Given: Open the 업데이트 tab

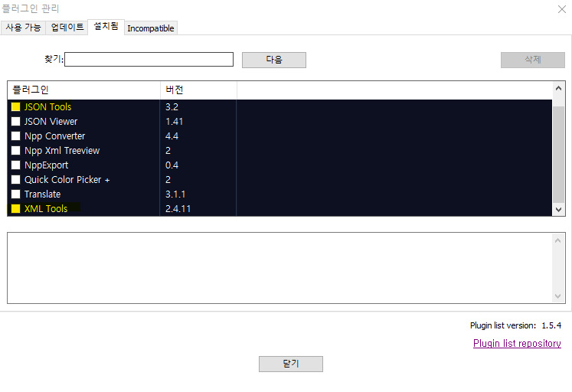Looking at the screenshot, I should pyautogui.click(x=67, y=28).
